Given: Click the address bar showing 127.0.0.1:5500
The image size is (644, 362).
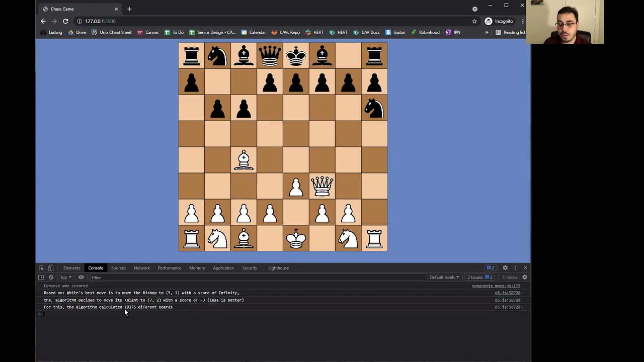Looking at the screenshot, I should click(272, 21).
